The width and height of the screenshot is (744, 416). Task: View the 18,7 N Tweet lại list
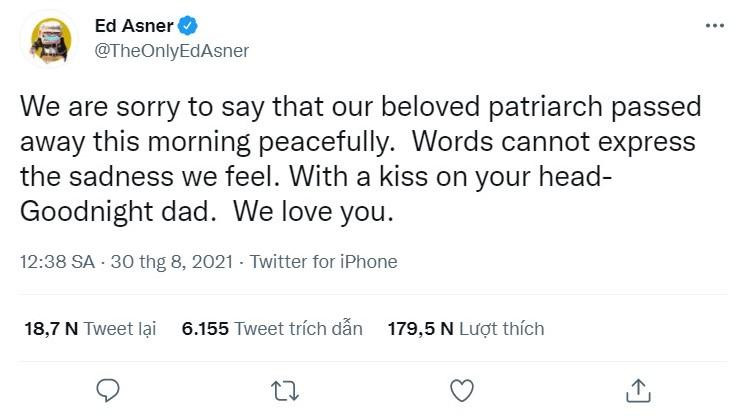90,328
